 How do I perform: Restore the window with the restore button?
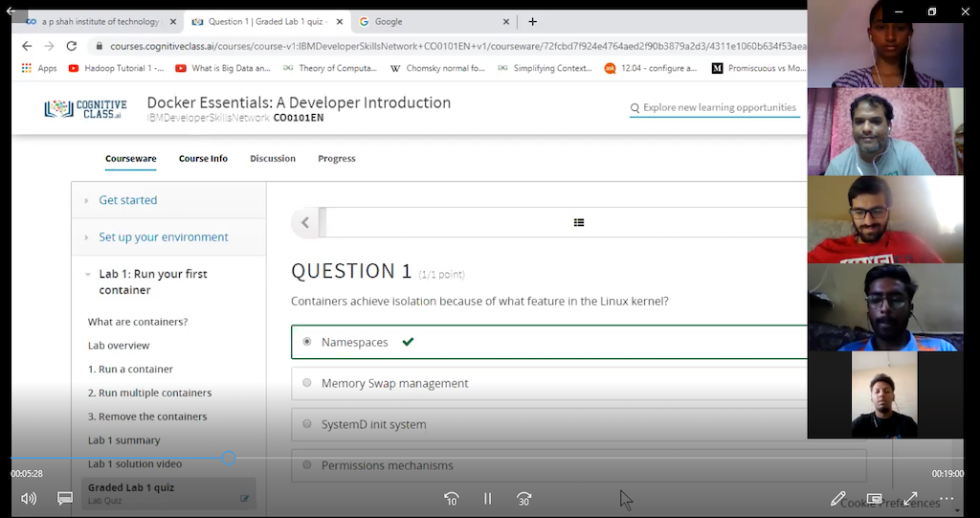(x=932, y=11)
